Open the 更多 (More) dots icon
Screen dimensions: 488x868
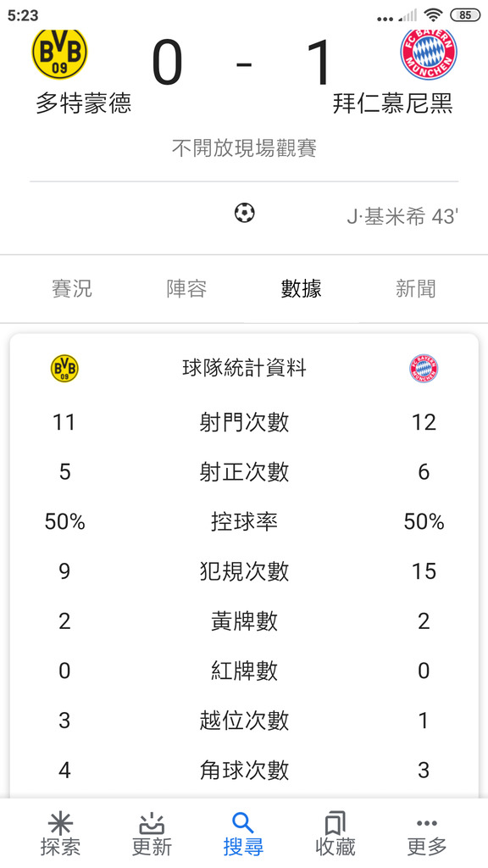tap(427, 823)
